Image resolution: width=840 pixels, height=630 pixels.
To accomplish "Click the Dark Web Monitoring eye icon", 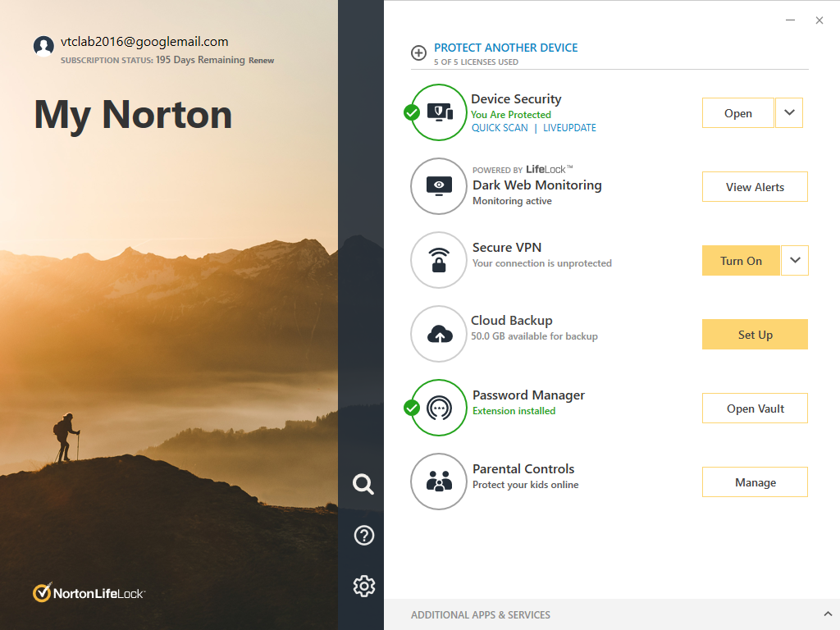I will coord(439,186).
